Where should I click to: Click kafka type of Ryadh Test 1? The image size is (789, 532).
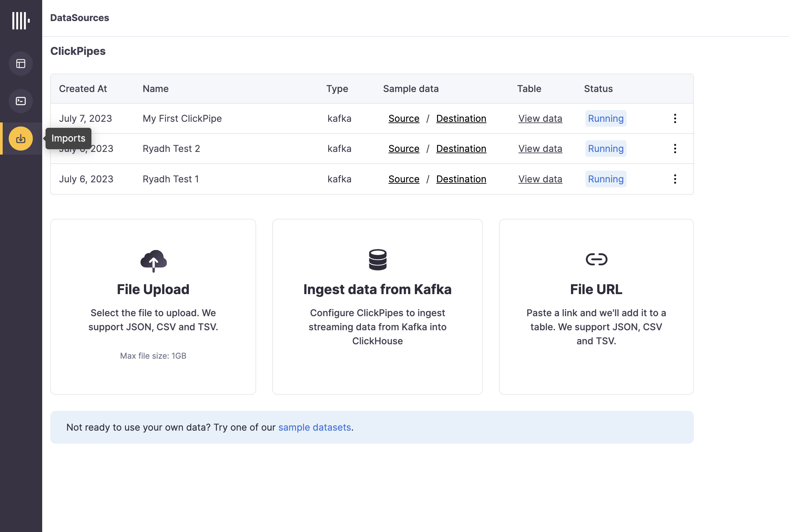[x=340, y=179]
